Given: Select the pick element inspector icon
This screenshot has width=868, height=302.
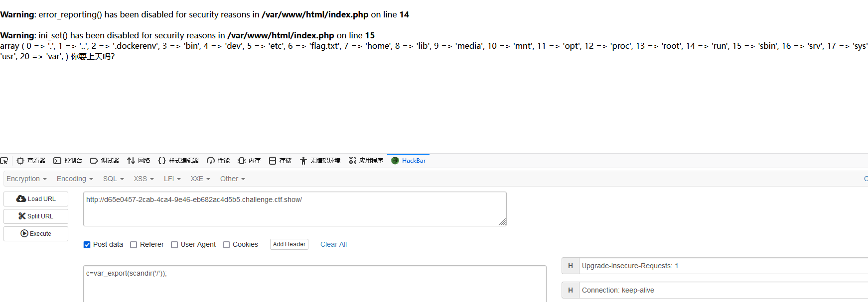Looking at the screenshot, I should (x=4, y=160).
